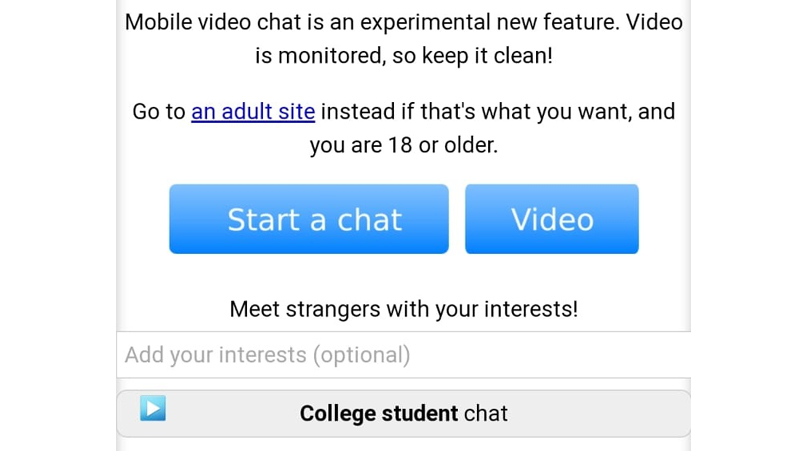800x451 pixels.
Task: Open the College student chat option
Action: [404, 413]
